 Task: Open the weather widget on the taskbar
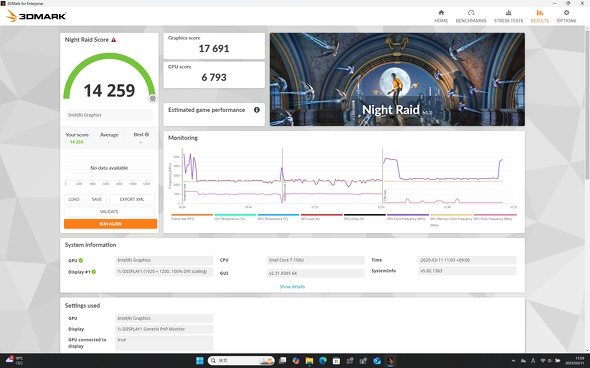[14, 360]
